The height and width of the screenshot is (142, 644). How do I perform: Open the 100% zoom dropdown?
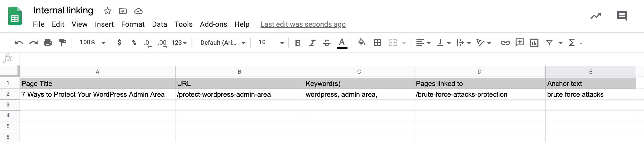92,43
